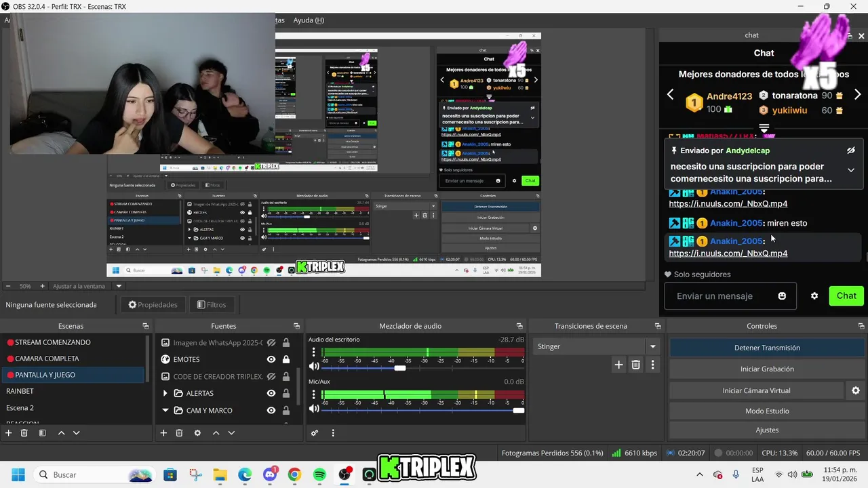Send the message with the green Chat button
The image size is (868, 488).
(x=846, y=296)
